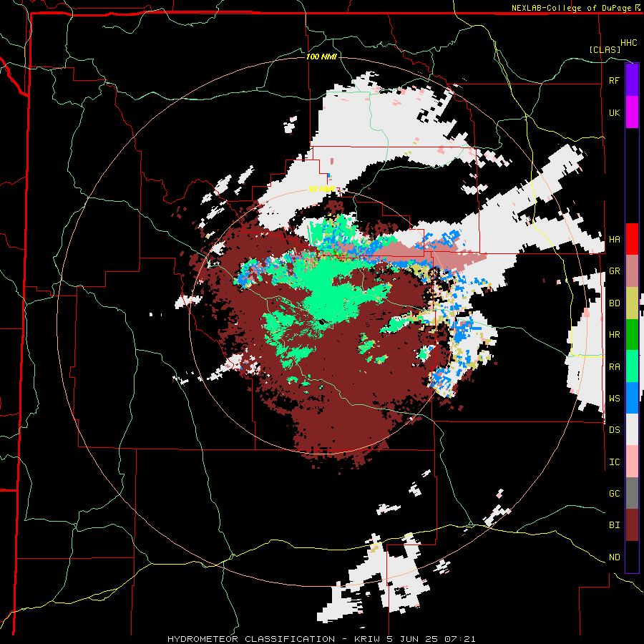644x644 pixels.
Task: Click the RA light green legend swatch
Action: pos(632,366)
